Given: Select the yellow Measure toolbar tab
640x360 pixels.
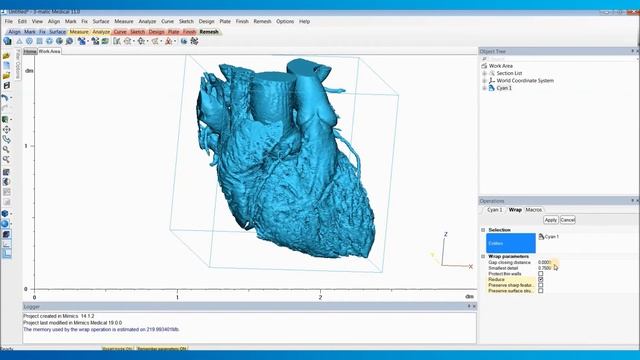Looking at the screenshot, I should (x=79, y=31).
